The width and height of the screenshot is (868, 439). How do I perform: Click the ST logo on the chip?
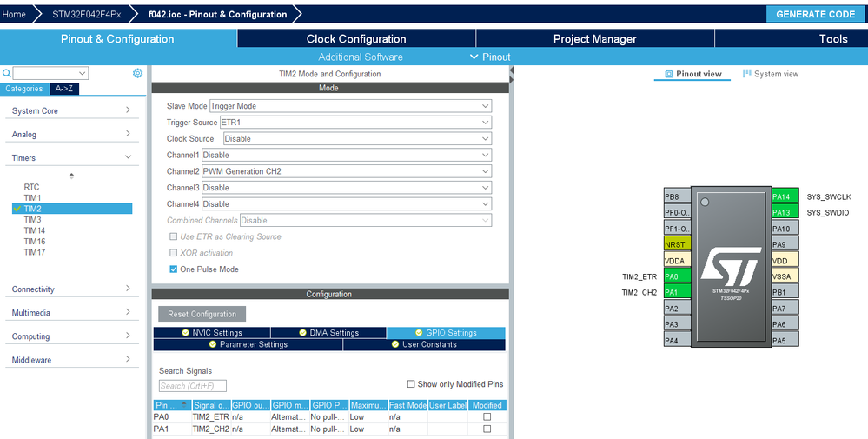click(732, 267)
